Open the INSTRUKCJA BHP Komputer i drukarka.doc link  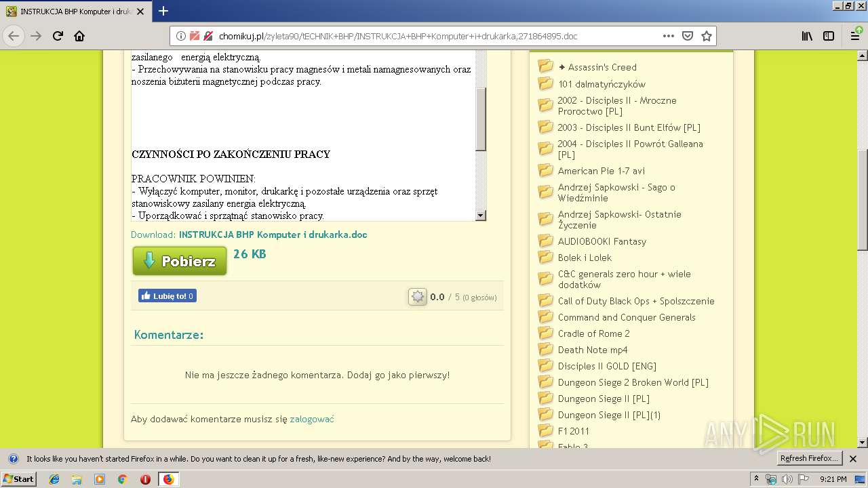click(x=273, y=235)
